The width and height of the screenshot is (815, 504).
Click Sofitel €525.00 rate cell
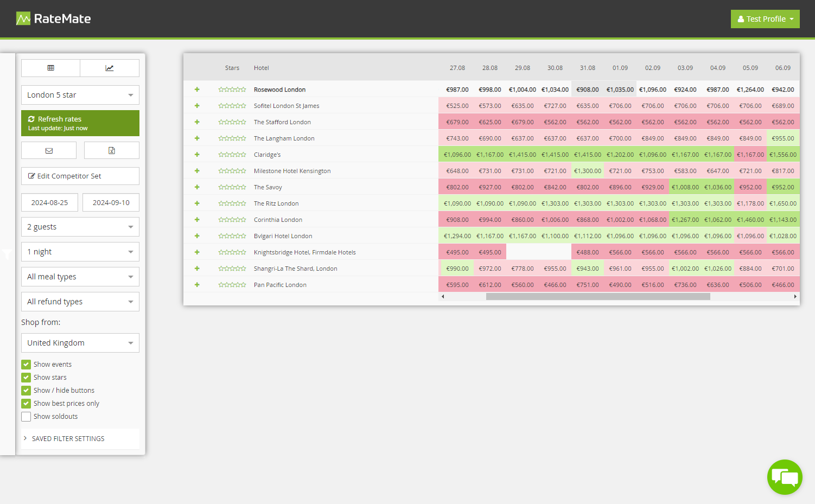(x=457, y=106)
